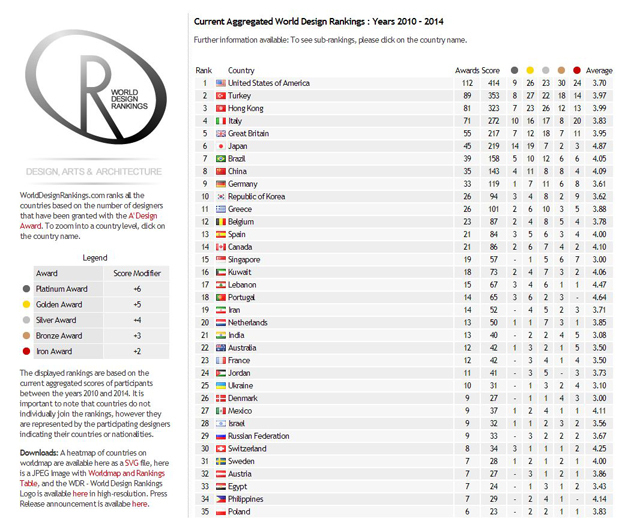Click the Switzerland flag icon
Screen dimensions: 640x518
pyautogui.click(x=221, y=449)
